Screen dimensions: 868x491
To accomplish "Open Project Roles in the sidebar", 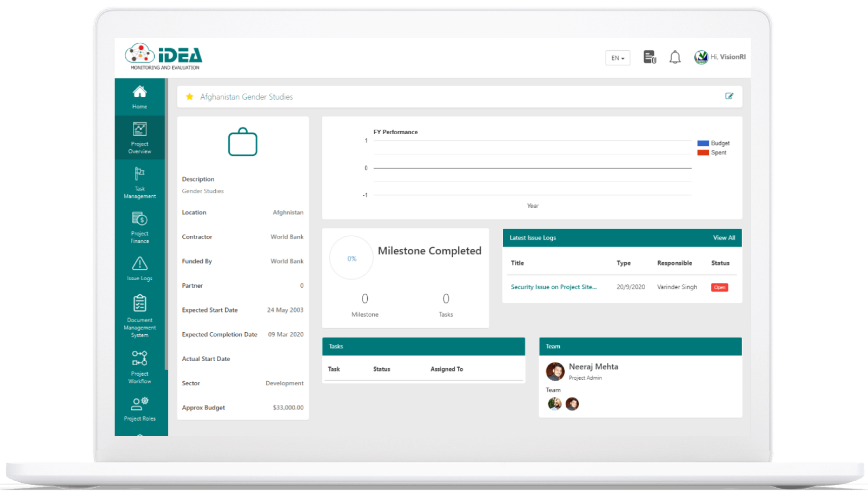I will [140, 409].
